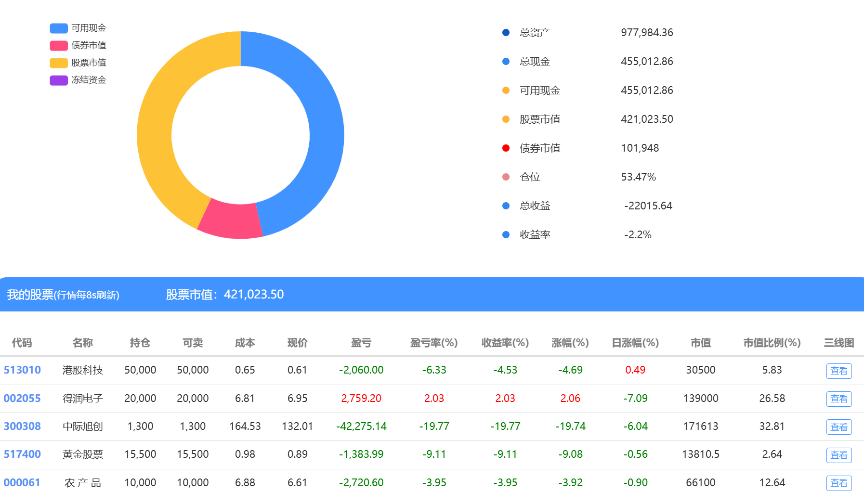Click the 盈亏 column header
864x504 pixels.
point(361,343)
